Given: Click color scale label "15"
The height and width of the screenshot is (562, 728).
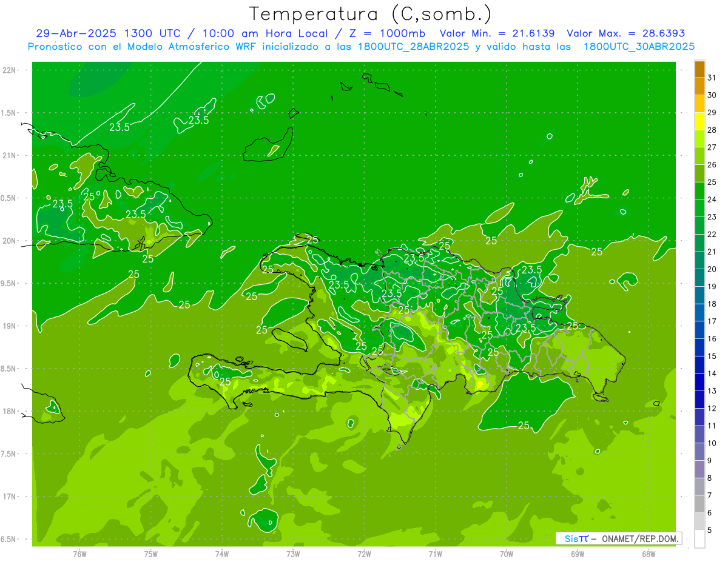Looking at the screenshot, I should tap(712, 356).
